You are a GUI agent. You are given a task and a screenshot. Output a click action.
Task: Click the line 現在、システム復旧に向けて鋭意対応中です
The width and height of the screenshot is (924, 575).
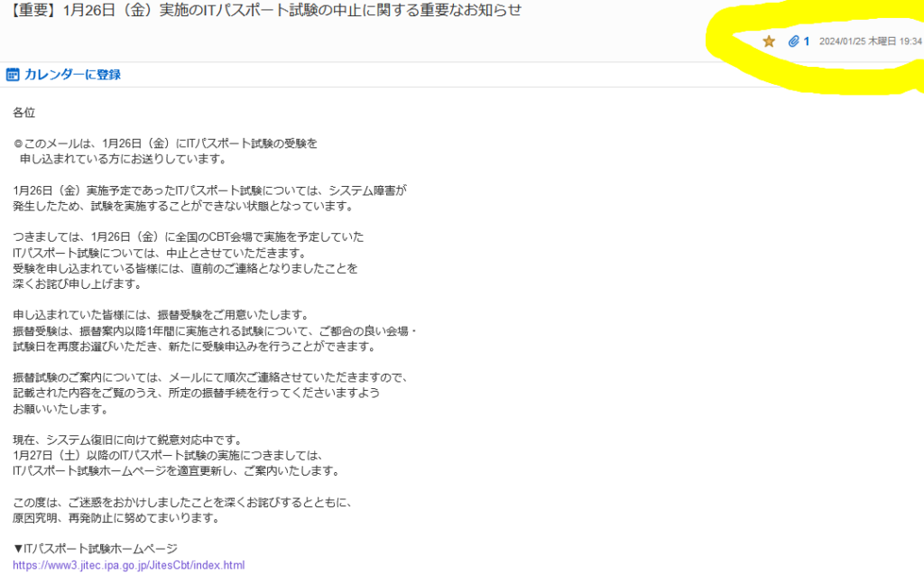point(127,440)
